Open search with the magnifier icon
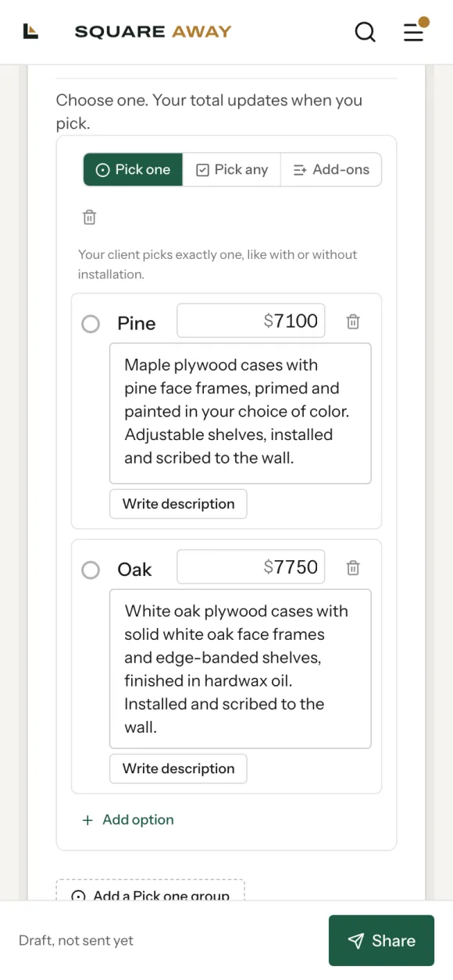453x980 pixels. click(365, 32)
